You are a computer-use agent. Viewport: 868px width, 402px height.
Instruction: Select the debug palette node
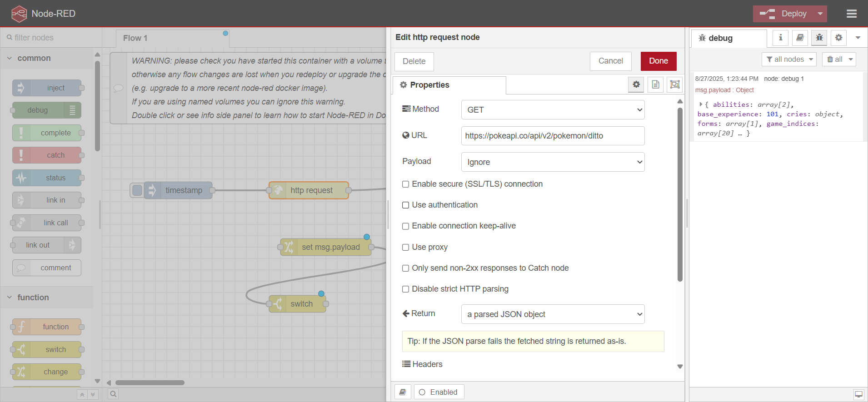click(x=47, y=110)
